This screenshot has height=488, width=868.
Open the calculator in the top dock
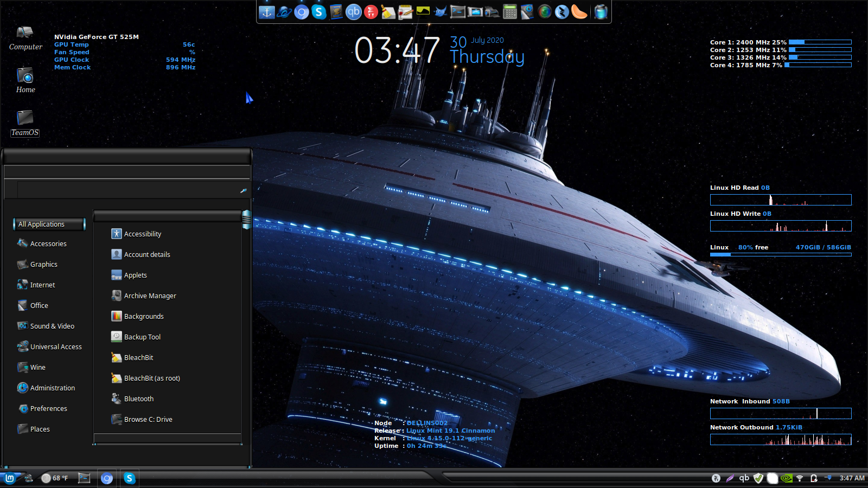tap(510, 12)
